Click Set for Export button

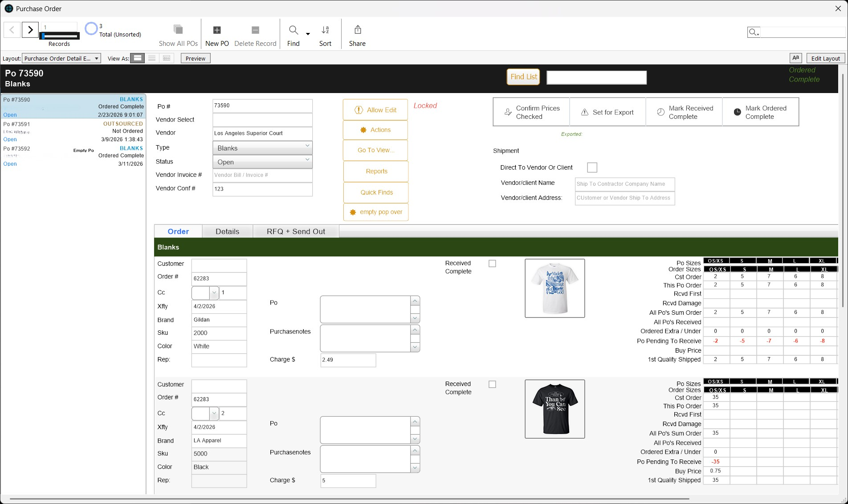tap(608, 112)
